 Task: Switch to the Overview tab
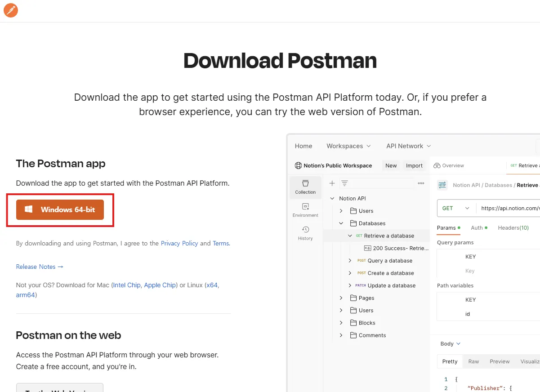click(449, 165)
